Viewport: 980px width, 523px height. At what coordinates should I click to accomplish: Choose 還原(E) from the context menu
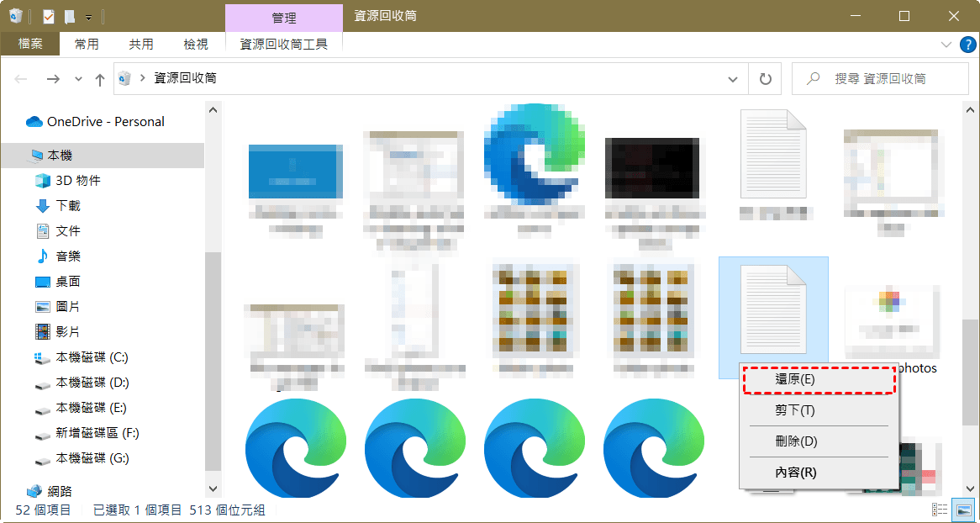pos(819,380)
